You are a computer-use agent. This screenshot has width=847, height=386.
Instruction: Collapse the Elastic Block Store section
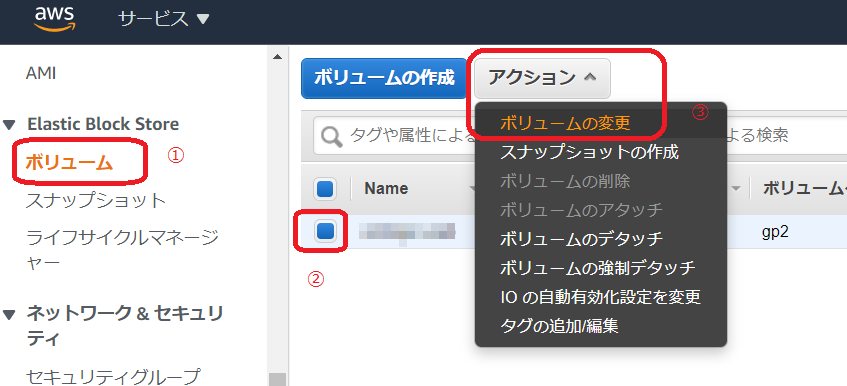coord(9,125)
